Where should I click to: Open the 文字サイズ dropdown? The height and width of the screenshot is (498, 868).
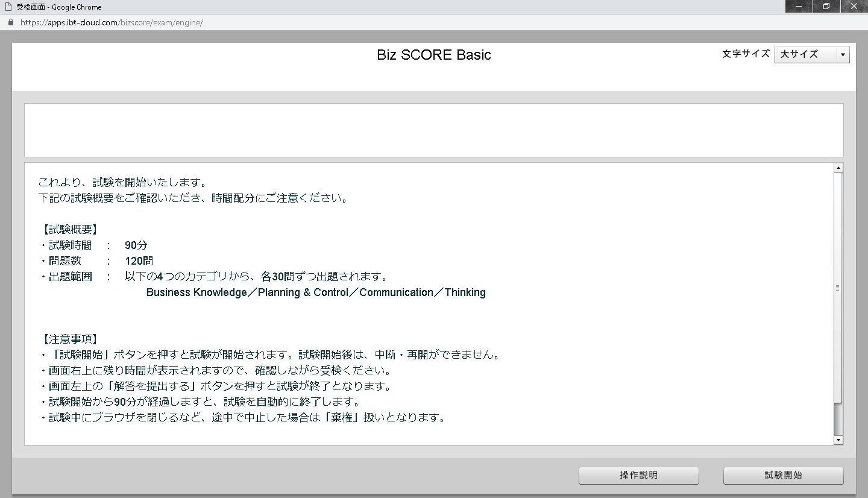[811, 54]
